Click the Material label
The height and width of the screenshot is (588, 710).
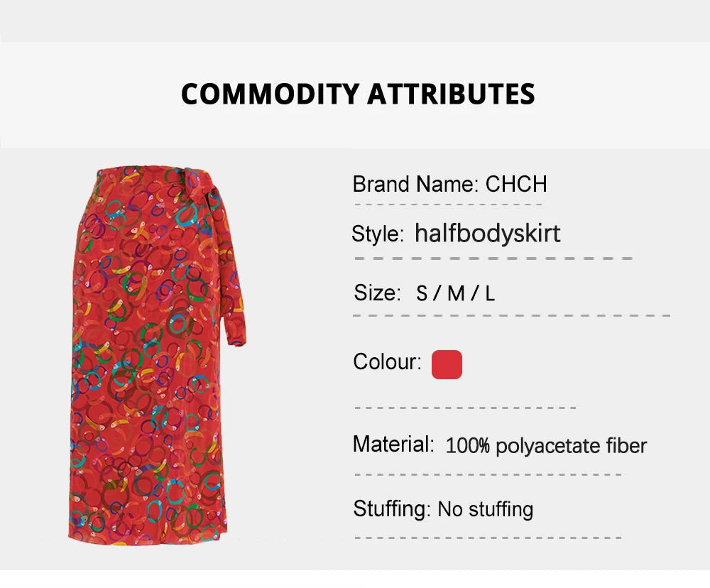[x=393, y=445]
